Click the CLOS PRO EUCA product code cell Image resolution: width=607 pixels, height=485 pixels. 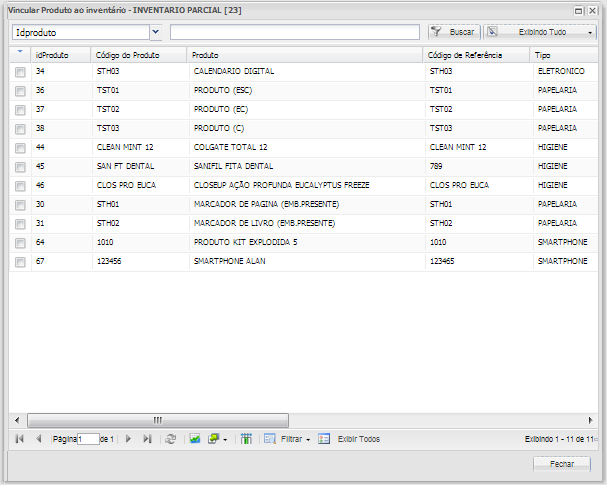pyautogui.click(x=141, y=185)
